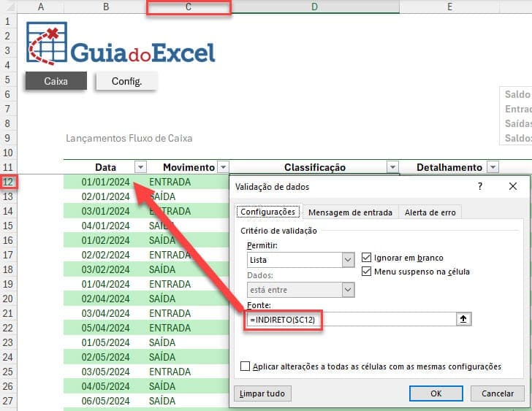Select cell with date 02/05/2024
The width and height of the screenshot is (532, 411).
click(105, 357)
